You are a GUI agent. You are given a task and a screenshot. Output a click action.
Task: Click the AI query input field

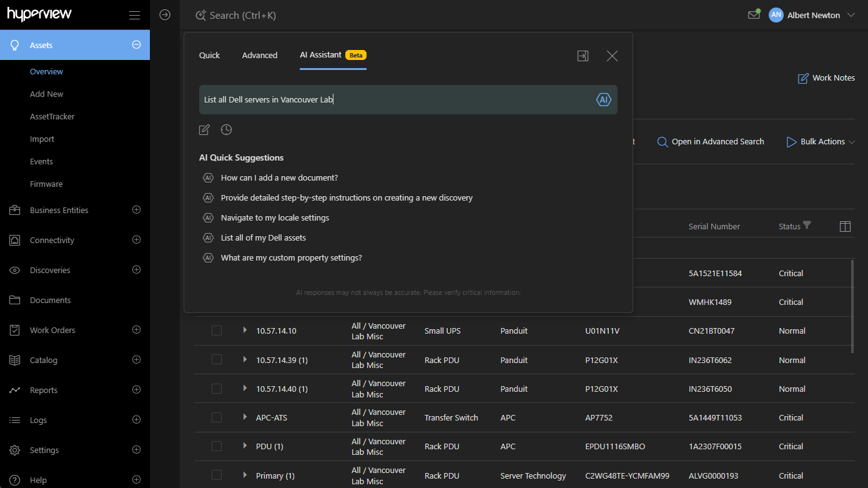point(393,100)
